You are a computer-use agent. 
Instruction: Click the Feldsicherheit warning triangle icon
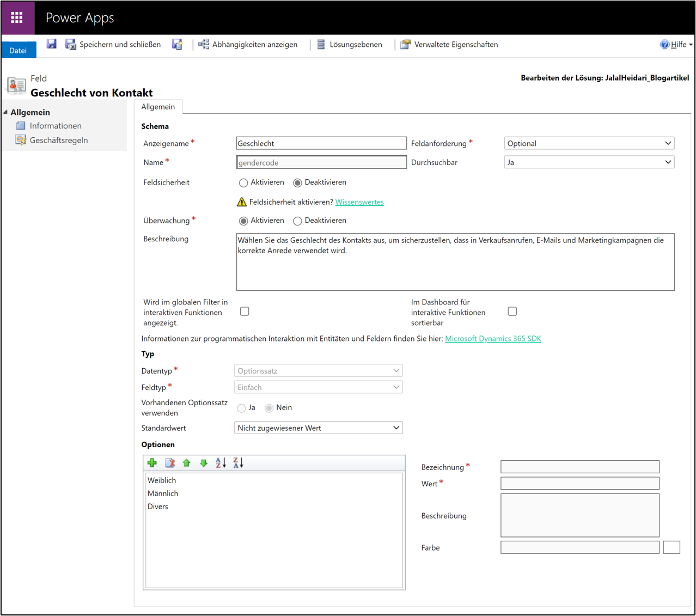pos(242,202)
